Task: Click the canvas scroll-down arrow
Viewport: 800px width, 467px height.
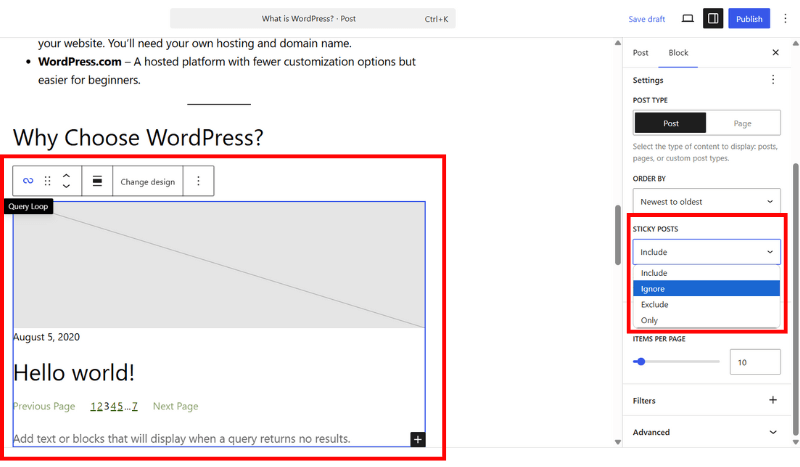Action: click(618, 442)
